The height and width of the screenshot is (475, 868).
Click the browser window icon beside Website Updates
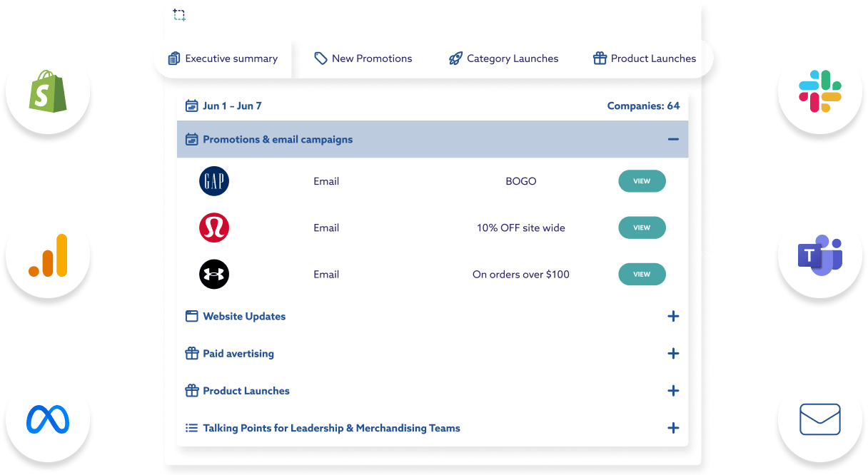(x=191, y=316)
